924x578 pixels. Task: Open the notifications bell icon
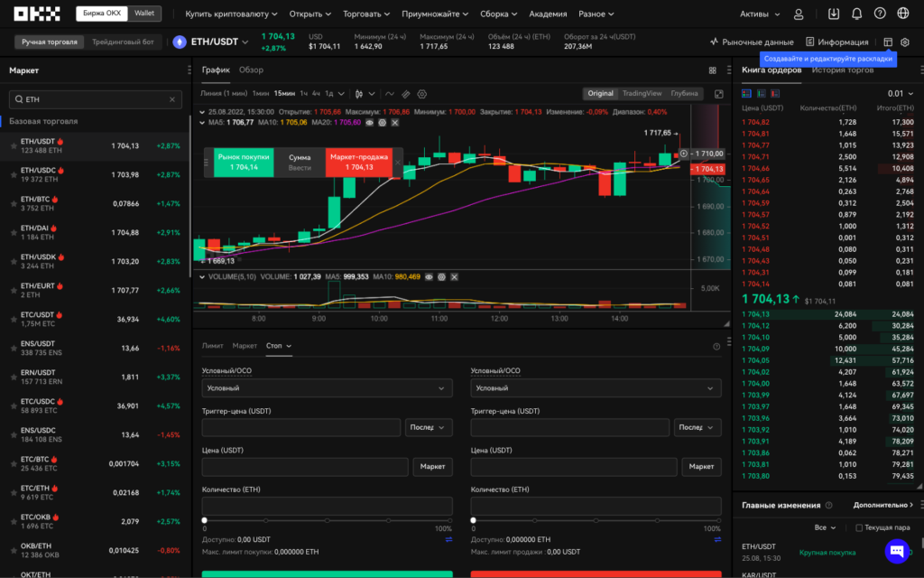click(856, 14)
